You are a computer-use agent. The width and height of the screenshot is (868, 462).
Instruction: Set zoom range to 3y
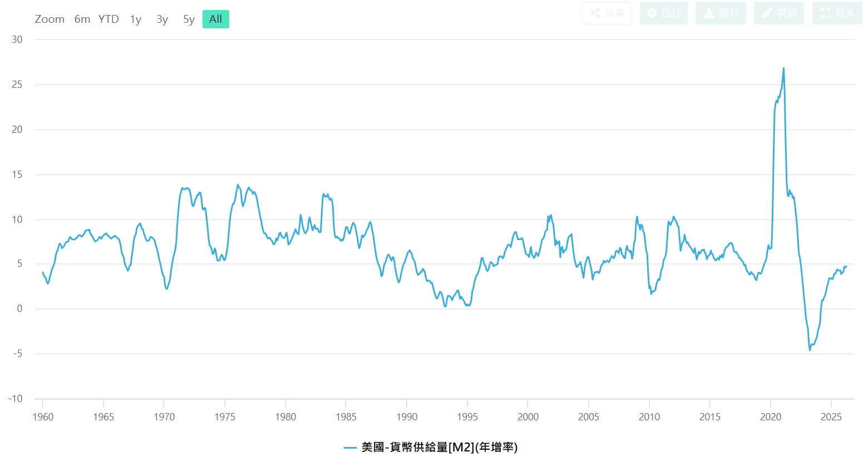162,19
